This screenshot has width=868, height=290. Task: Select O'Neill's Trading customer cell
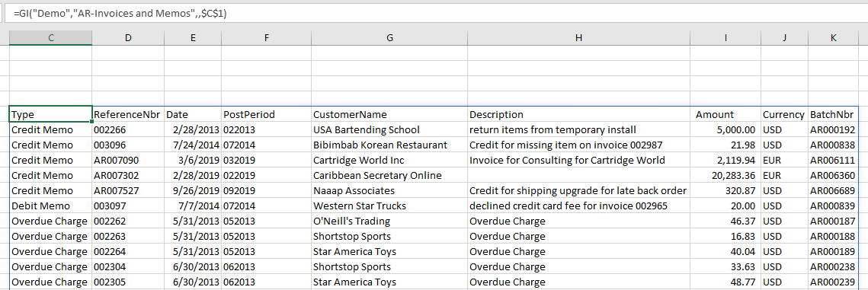pos(389,221)
